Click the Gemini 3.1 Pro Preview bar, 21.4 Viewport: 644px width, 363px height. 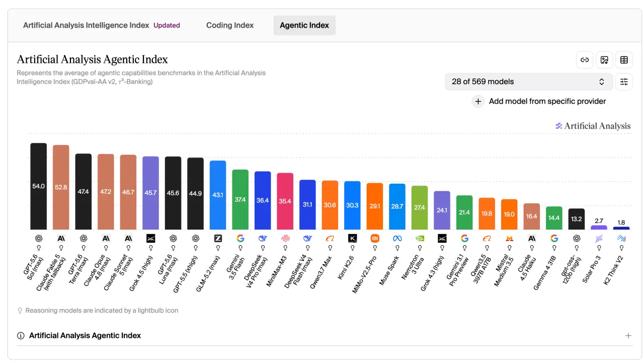pyautogui.click(x=464, y=212)
